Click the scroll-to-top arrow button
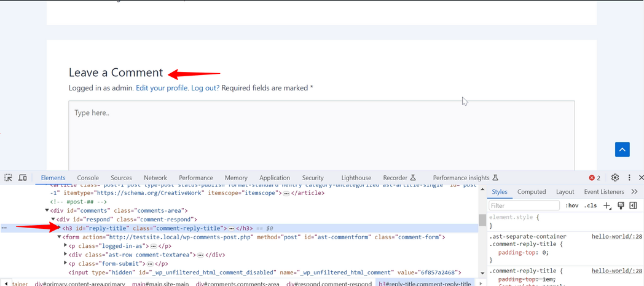The height and width of the screenshot is (286, 644). point(622,149)
